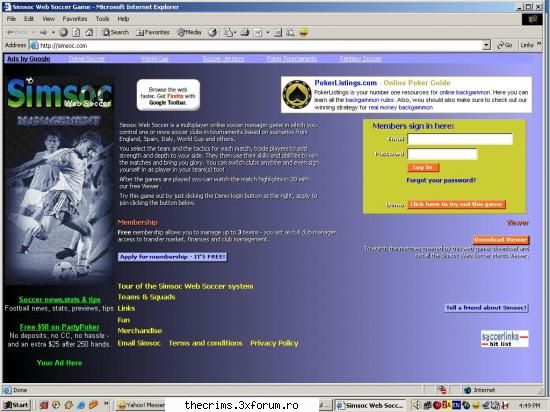Screen dimensions: 550x412
Task: Click the Go button beside address bar
Action: point(504,45)
